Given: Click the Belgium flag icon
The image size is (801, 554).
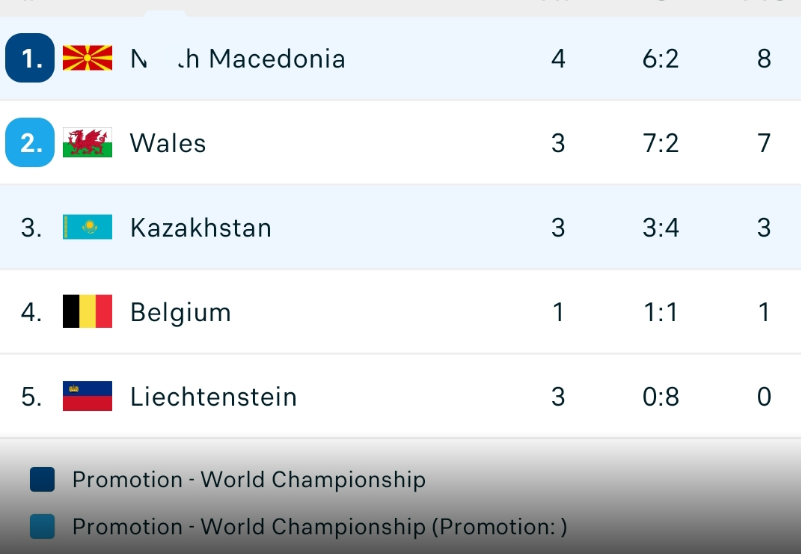Looking at the screenshot, I should click(x=87, y=312).
